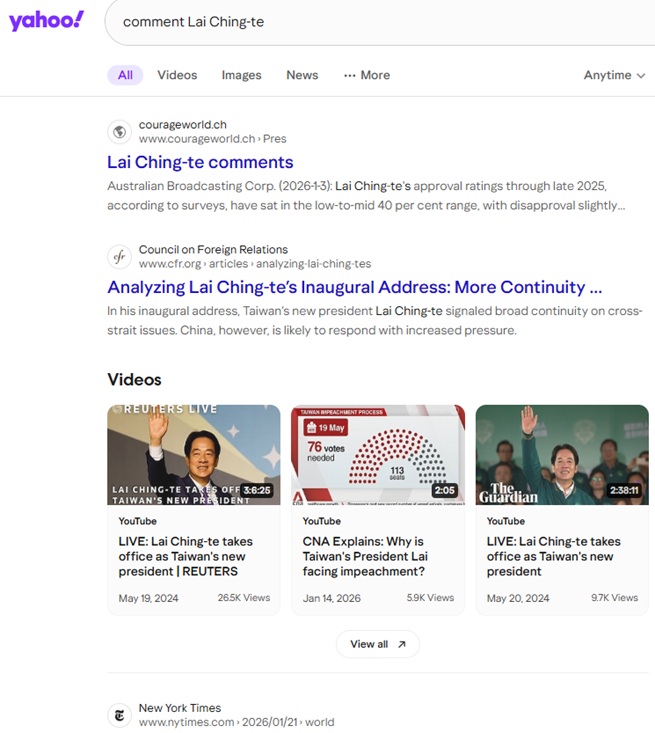This screenshot has height=733, width=655.
Task: Select the All results tab
Action: click(x=125, y=75)
